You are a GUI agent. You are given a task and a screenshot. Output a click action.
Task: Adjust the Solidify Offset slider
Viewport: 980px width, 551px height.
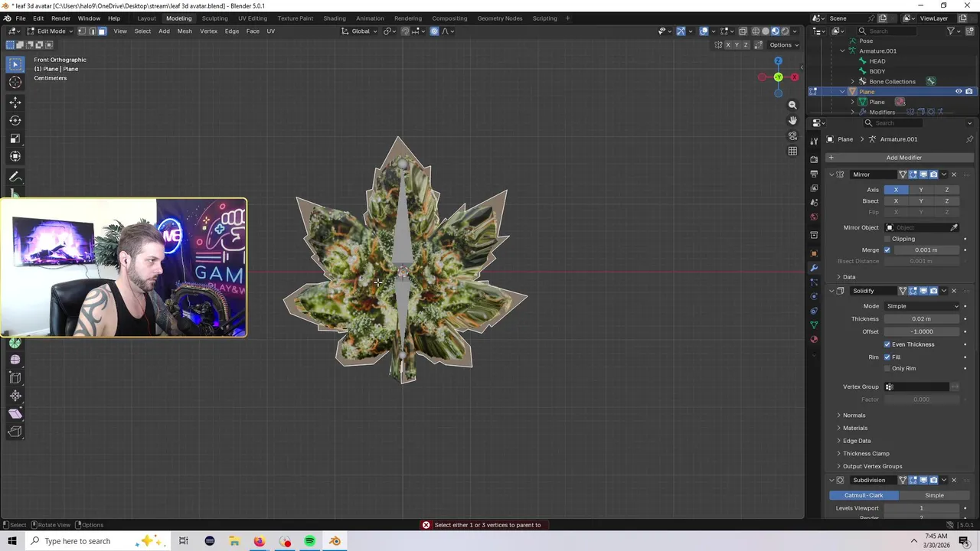click(x=921, y=332)
